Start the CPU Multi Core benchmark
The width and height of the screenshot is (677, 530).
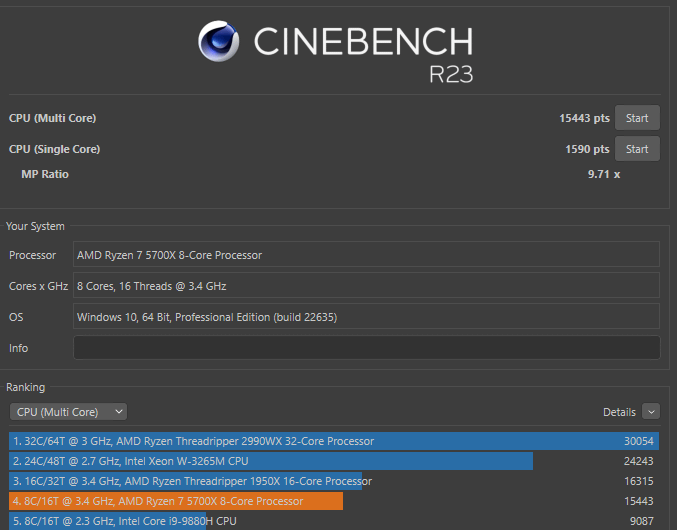[x=637, y=118]
